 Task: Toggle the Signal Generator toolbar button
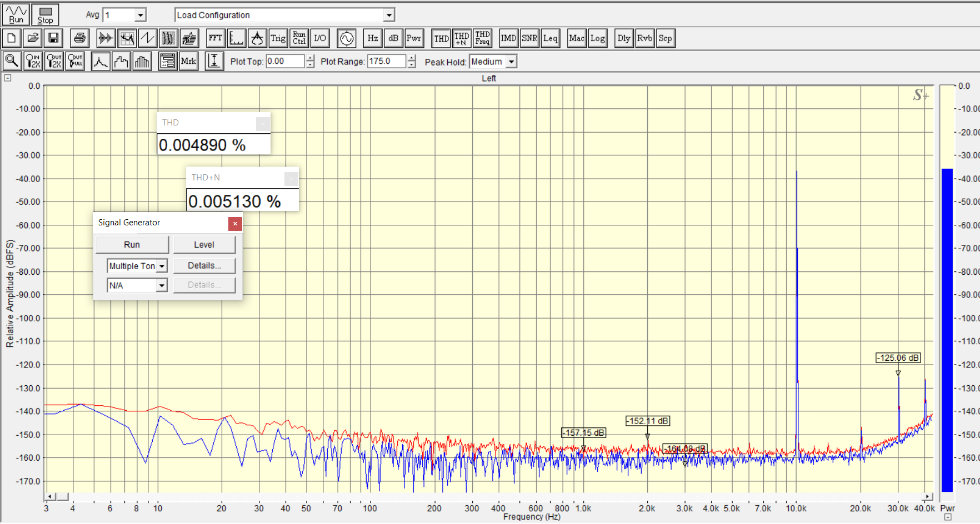pyautogui.click(x=346, y=38)
